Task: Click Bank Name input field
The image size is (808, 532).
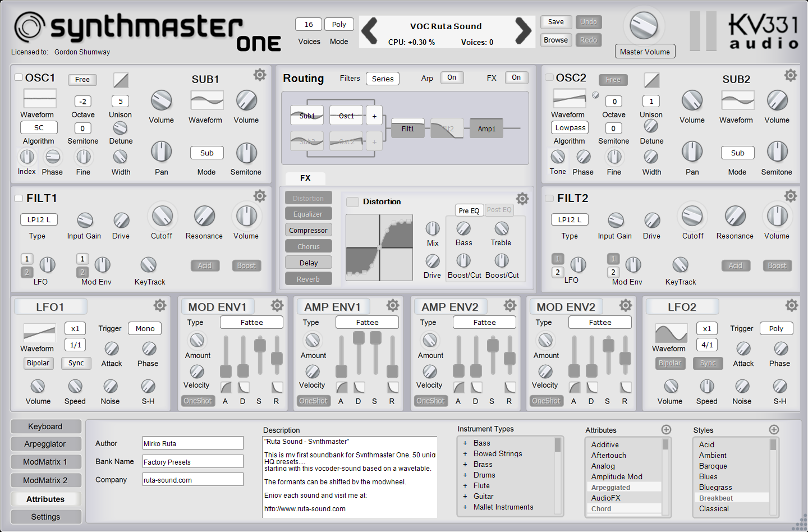Action: click(x=193, y=461)
